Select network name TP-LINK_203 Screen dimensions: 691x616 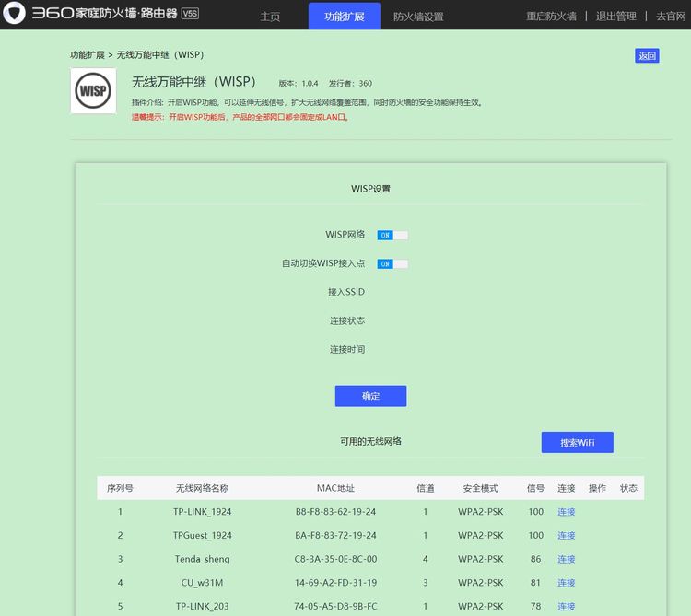click(203, 607)
